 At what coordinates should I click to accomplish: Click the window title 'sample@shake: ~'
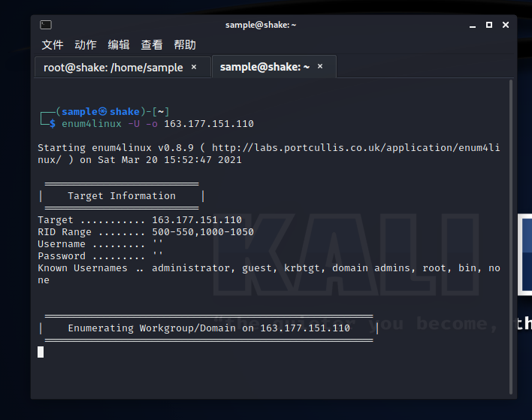[x=261, y=25]
